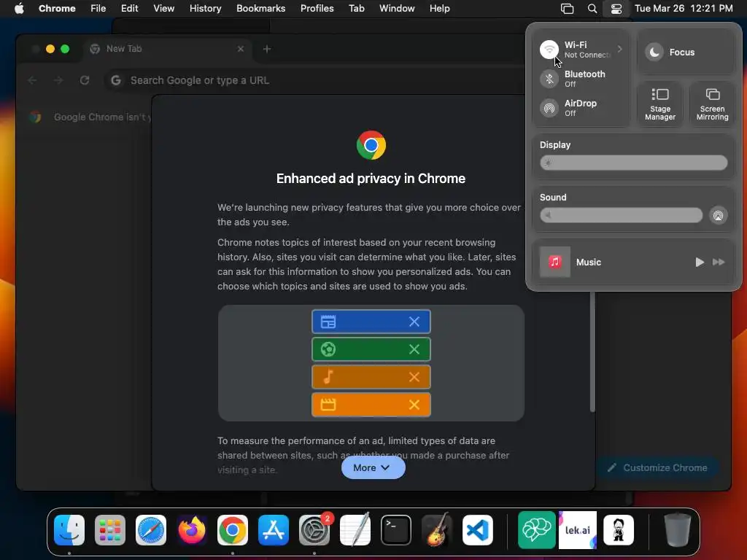Adjust the Display brightness slider
Screen dimensions: 747x560
coord(634,163)
